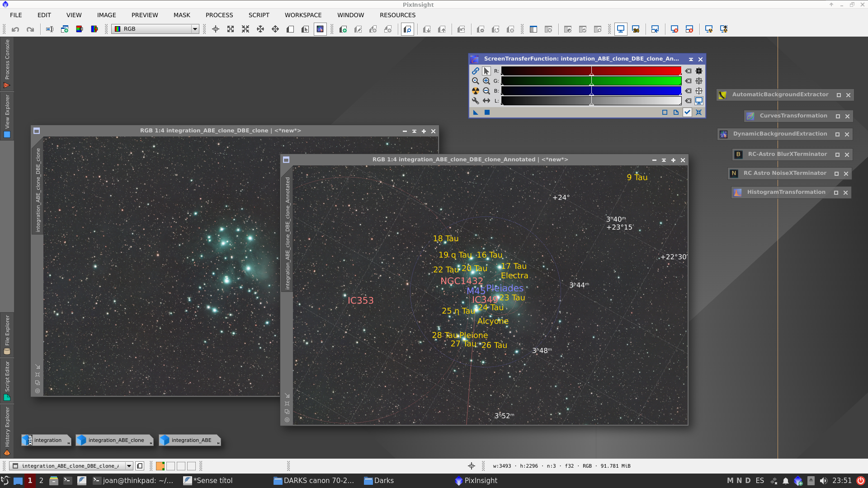Open the Process Console side tab

[7, 63]
